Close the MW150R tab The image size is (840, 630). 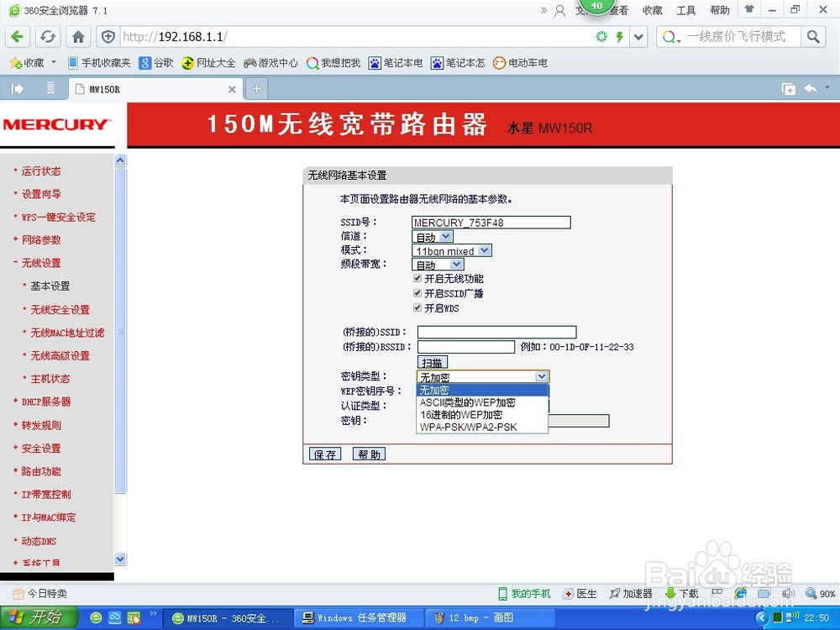point(232,90)
